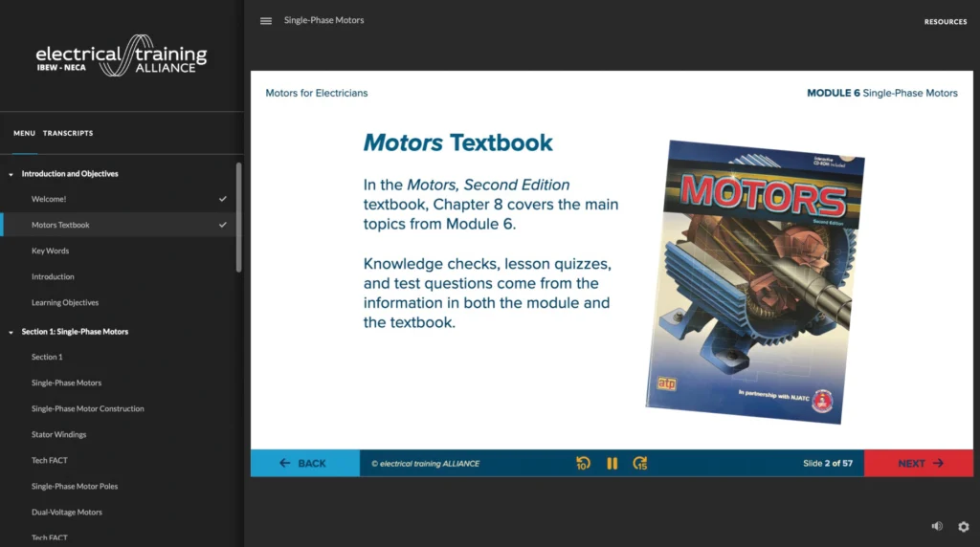Advance to the next slide with NEXT
This screenshot has width=980, height=547.
(x=919, y=464)
